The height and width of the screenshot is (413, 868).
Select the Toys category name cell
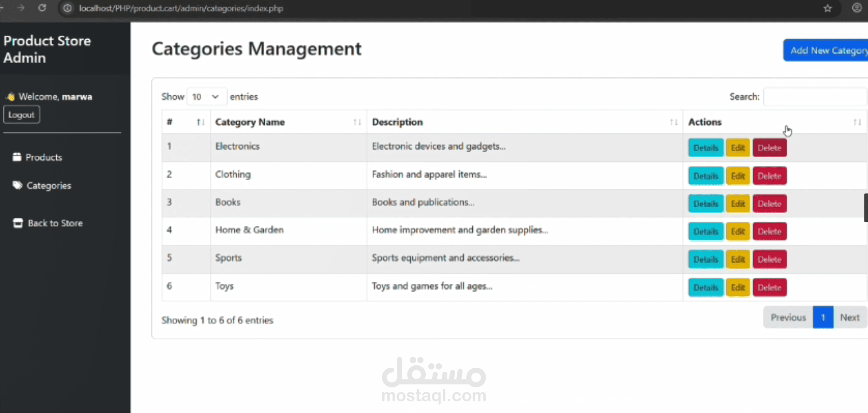[289, 287]
